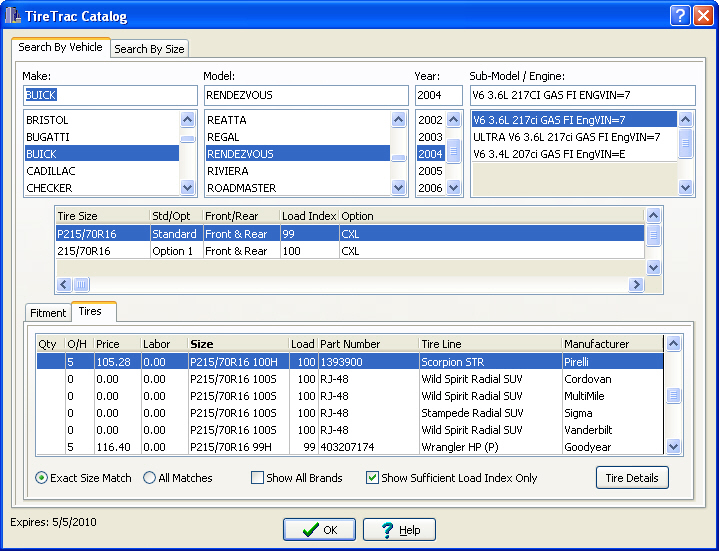Switch to the Search By Size tab
Image resolution: width=719 pixels, height=551 pixels.
coord(148,49)
